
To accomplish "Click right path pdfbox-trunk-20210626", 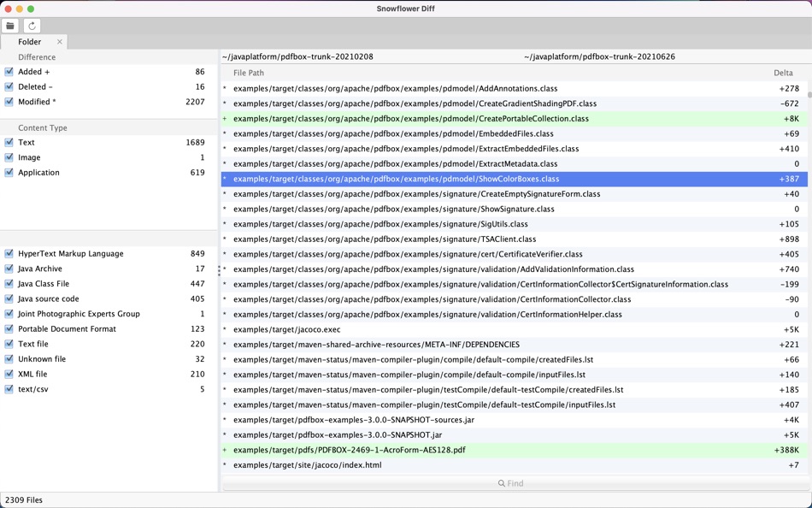I will (x=600, y=56).
